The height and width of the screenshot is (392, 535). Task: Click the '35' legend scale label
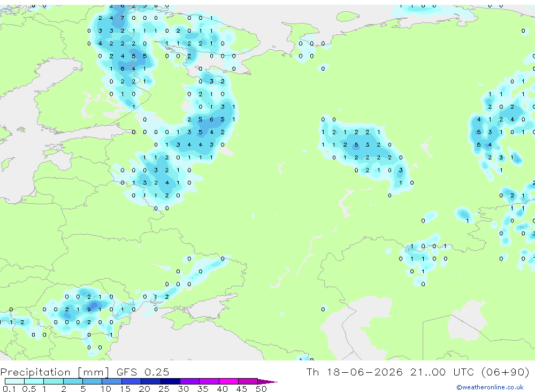[x=203, y=389]
